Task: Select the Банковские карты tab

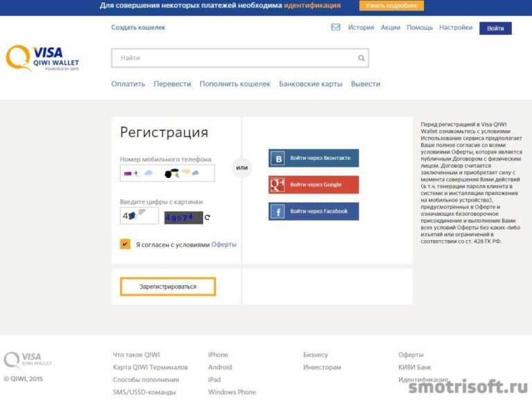Action: point(311,84)
